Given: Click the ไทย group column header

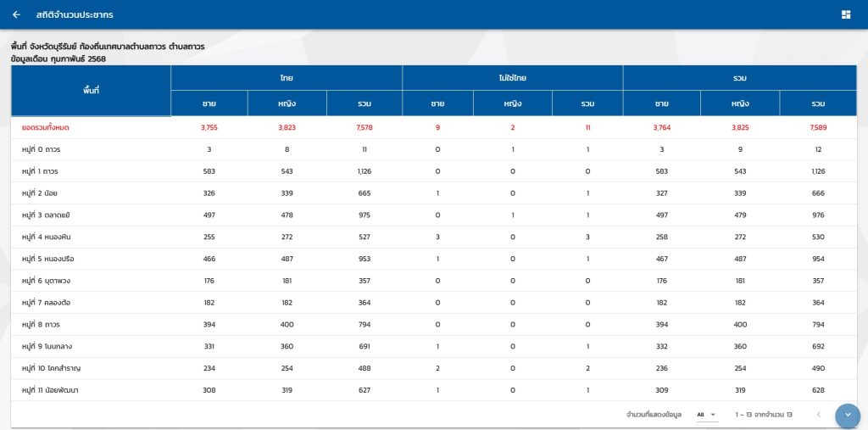Looking at the screenshot, I should coord(287,77).
